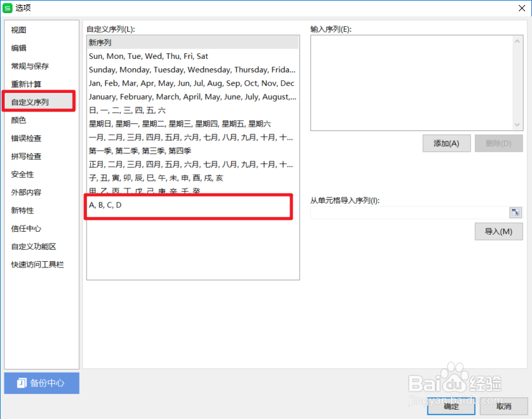Viewport: 532px width, 419px height.
Task: Open the 信任中心 page
Action: pos(26,229)
